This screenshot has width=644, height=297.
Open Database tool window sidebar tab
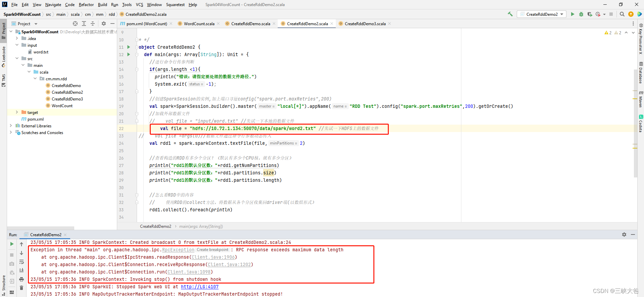641,73
